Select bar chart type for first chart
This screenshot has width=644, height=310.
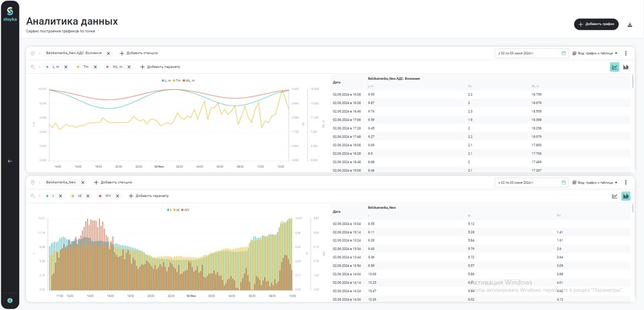point(626,67)
